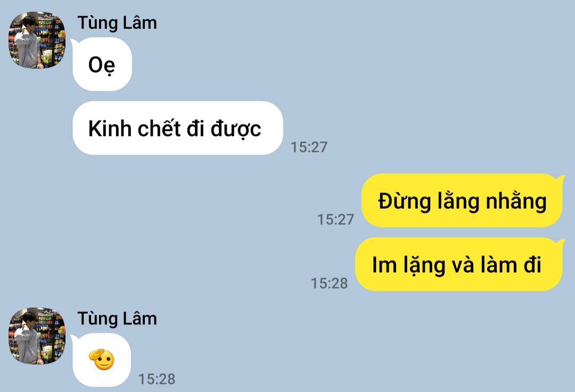Image resolution: width=575 pixels, height=392 pixels.
Task: Select the yellow 'Đừng lằng nhằng' bubble
Action: [x=463, y=201]
